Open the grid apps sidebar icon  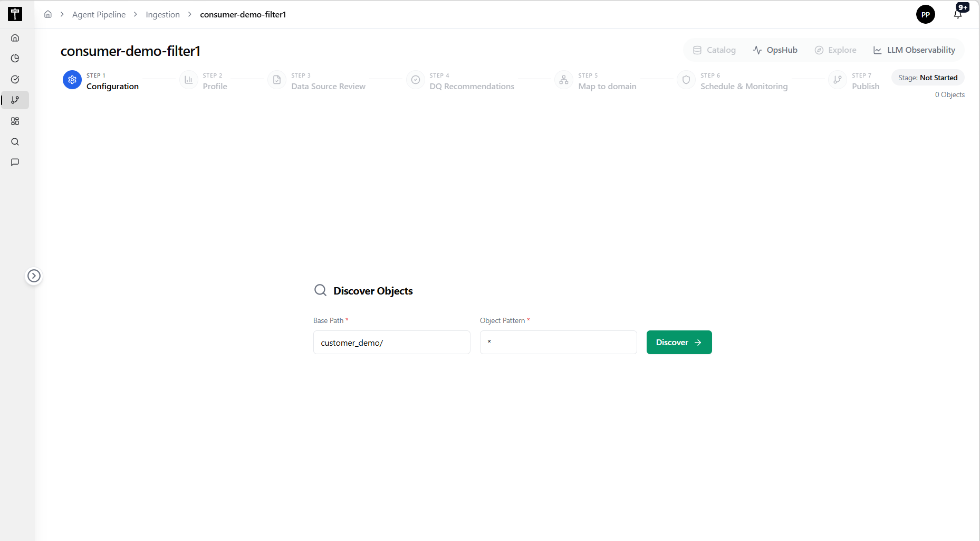coord(15,121)
